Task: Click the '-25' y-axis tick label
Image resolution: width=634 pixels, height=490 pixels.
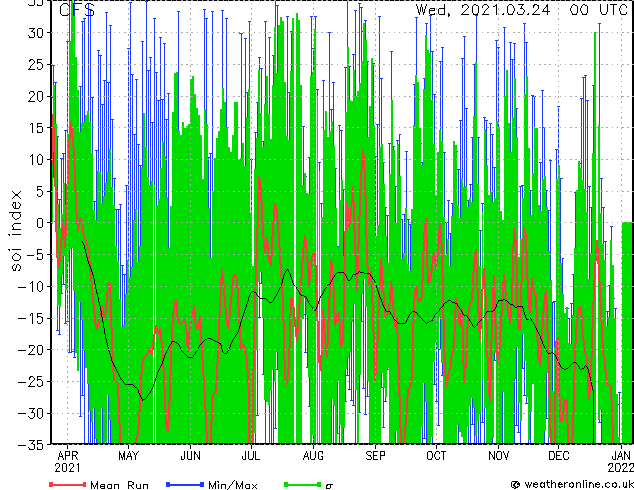Action: (31, 381)
